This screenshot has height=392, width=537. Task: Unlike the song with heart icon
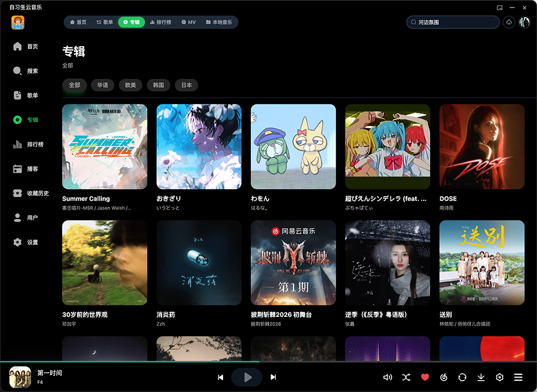(425, 378)
